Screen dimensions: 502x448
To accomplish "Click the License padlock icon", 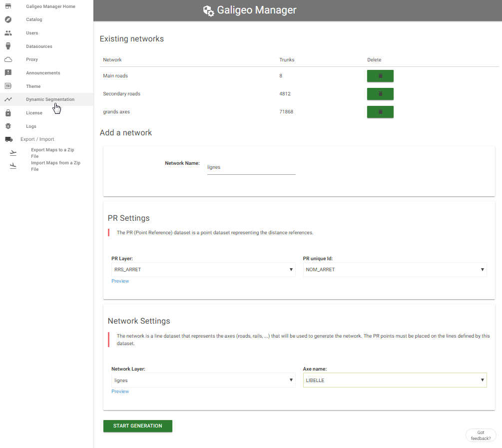I will pyautogui.click(x=8, y=113).
